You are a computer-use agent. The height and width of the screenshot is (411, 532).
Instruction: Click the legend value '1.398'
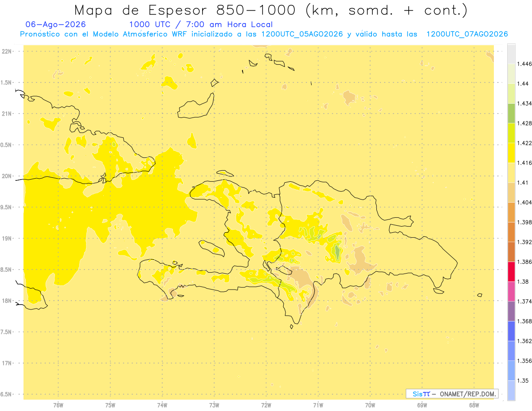click(x=524, y=222)
